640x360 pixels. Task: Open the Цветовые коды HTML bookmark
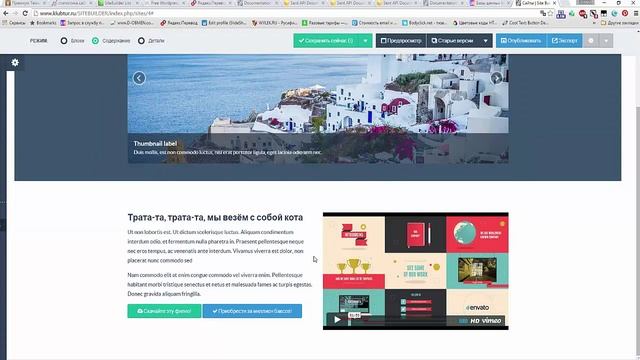474,23
